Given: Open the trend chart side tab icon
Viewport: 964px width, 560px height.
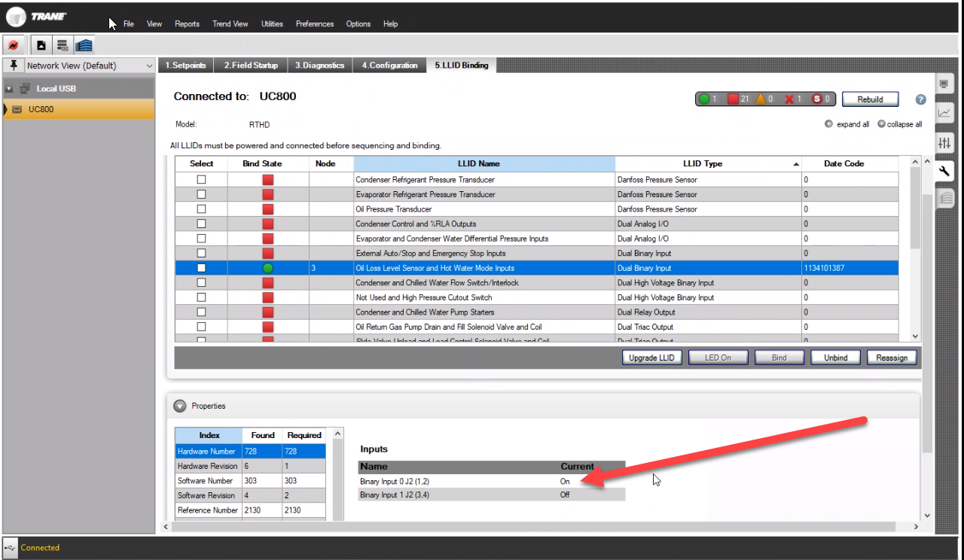Looking at the screenshot, I should pyautogui.click(x=944, y=114).
